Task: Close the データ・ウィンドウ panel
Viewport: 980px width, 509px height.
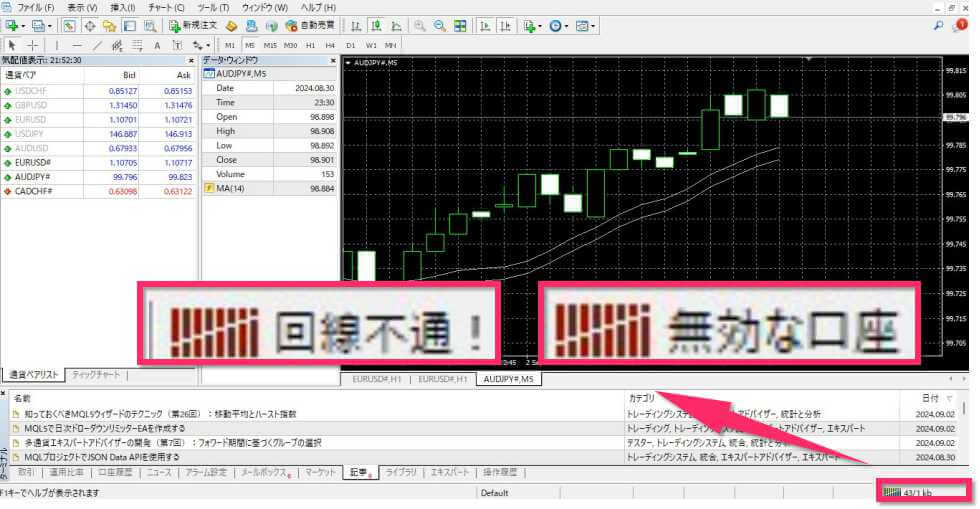Action: coord(333,61)
